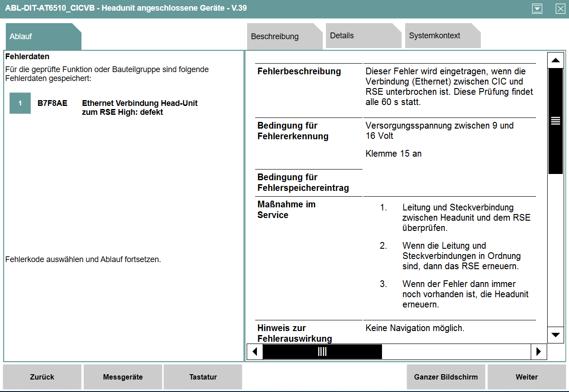Select the Ablauf tab
The image size is (569, 392).
pyautogui.click(x=43, y=36)
